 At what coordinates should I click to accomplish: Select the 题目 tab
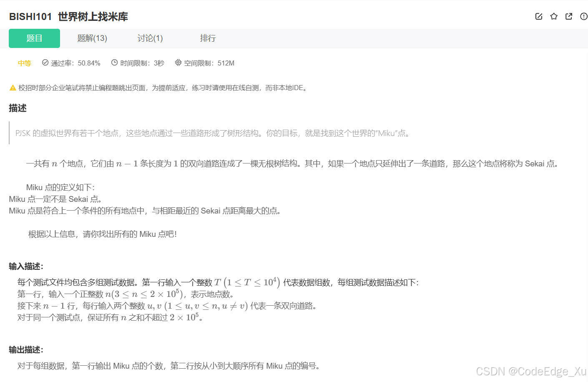point(34,38)
